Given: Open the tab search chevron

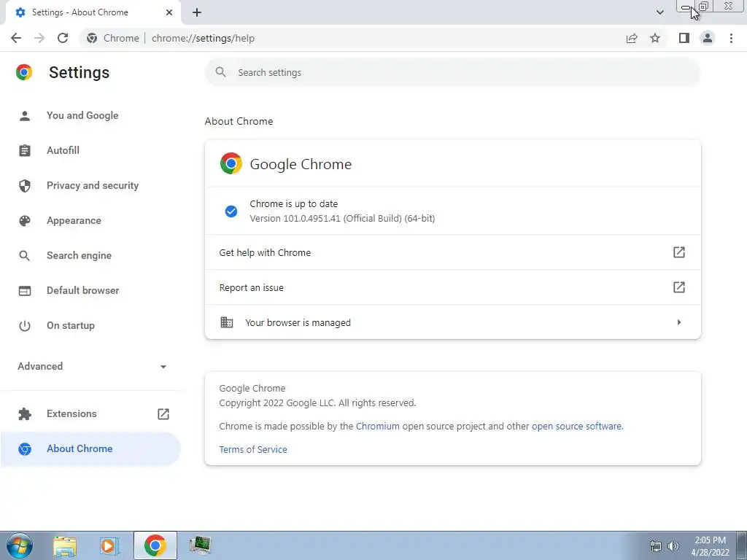Looking at the screenshot, I should pyautogui.click(x=659, y=12).
